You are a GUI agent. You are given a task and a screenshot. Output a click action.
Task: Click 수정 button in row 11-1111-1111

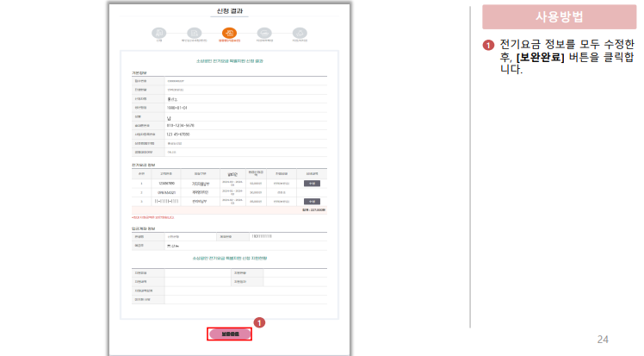click(312, 202)
